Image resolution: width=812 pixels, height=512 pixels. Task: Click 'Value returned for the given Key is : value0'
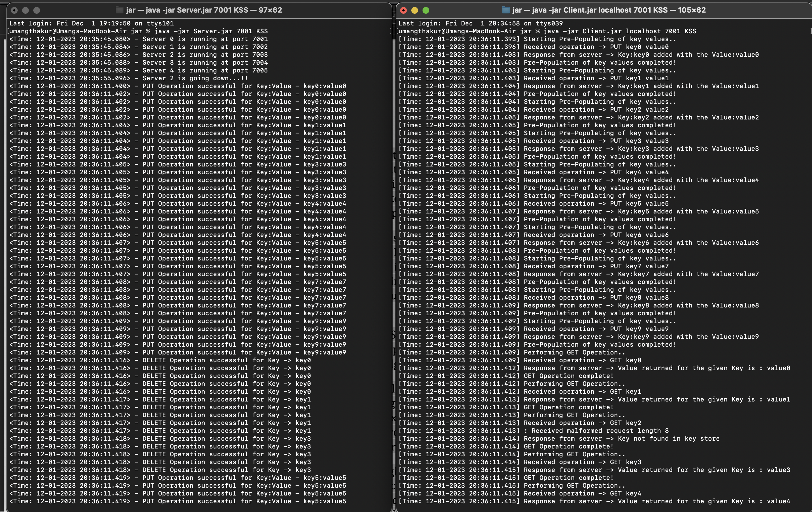coord(594,368)
